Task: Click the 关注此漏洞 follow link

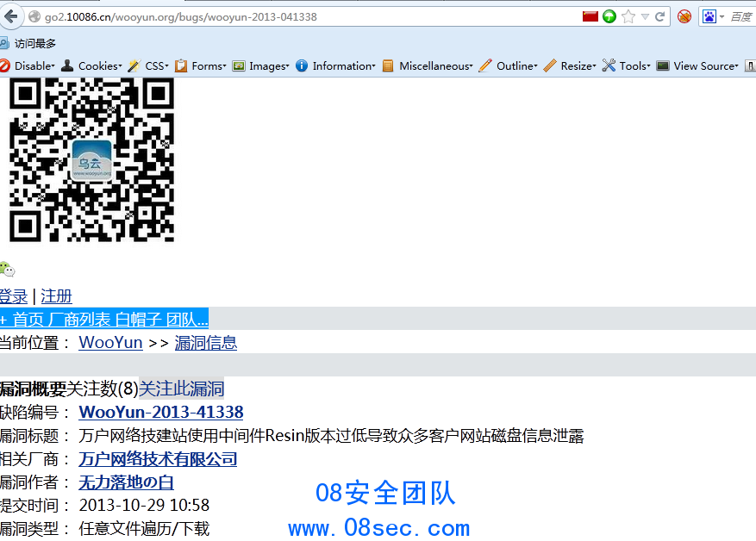Action: (181, 389)
